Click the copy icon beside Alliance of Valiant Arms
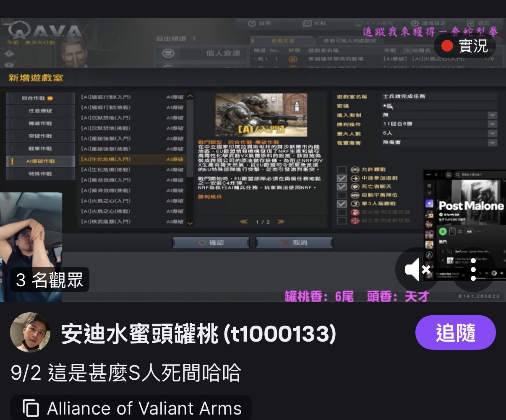 [x=31, y=408]
